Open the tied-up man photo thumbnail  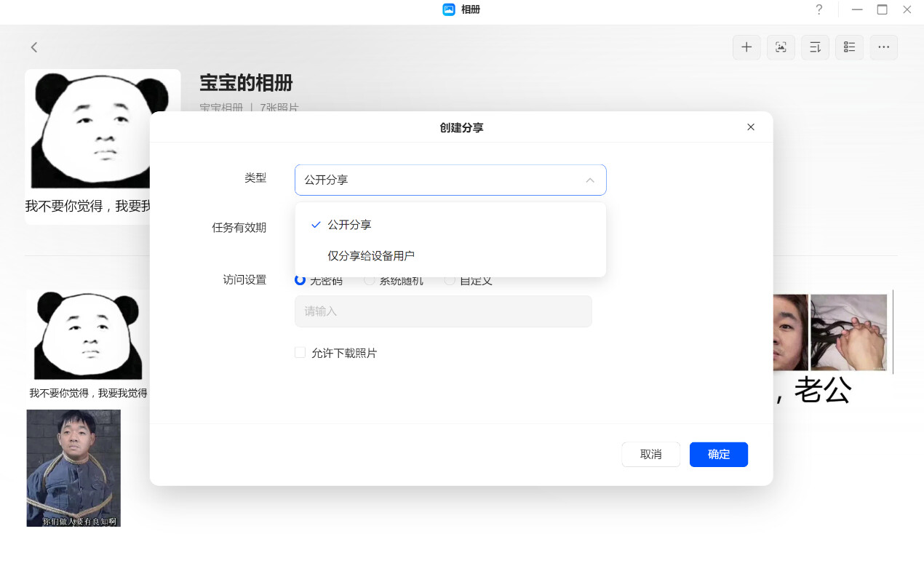click(x=73, y=468)
